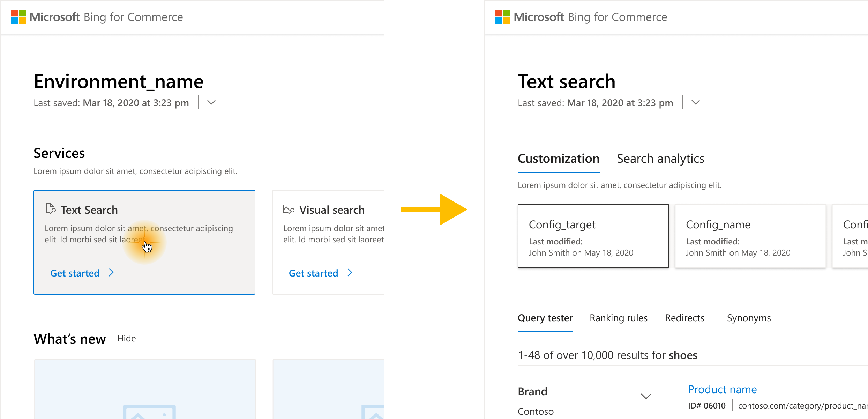This screenshot has width=868, height=419.
Task: Open the Redirects tab
Action: tap(684, 318)
